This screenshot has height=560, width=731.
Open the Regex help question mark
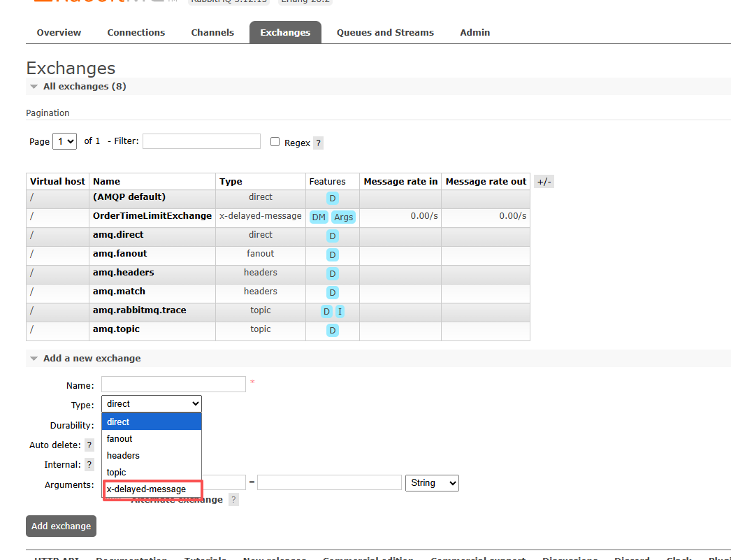click(x=318, y=143)
